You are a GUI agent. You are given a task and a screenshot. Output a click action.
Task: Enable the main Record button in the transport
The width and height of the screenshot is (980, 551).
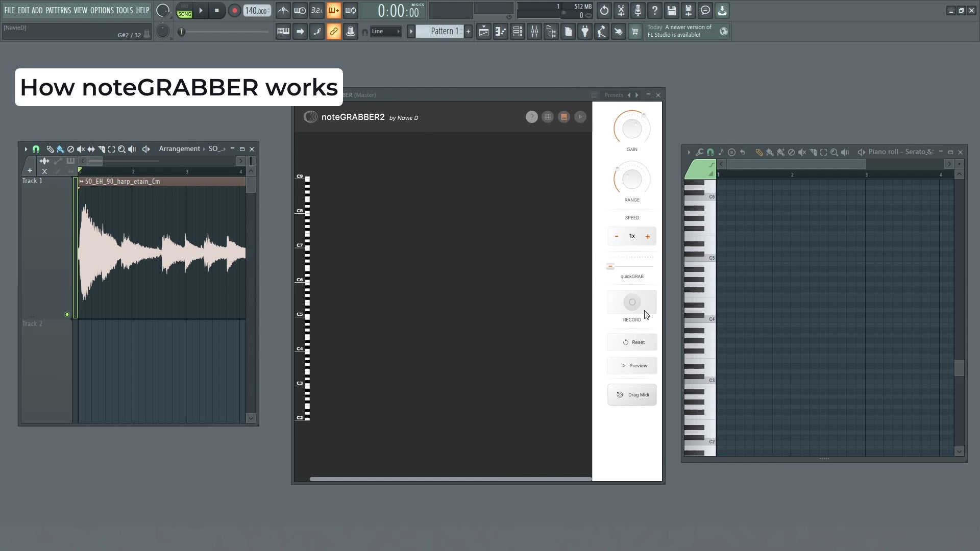point(234,11)
